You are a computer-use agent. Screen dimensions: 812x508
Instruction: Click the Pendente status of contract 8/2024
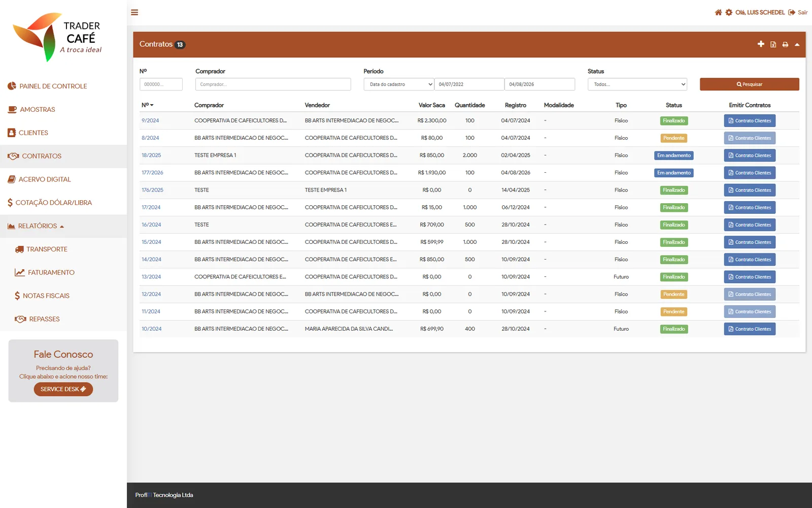click(x=674, y=138)
